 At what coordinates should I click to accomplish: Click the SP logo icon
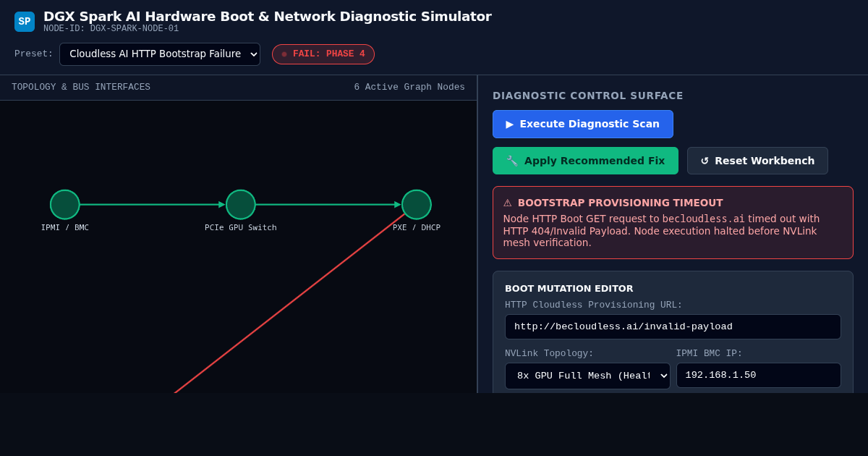(x=25, y=22)
